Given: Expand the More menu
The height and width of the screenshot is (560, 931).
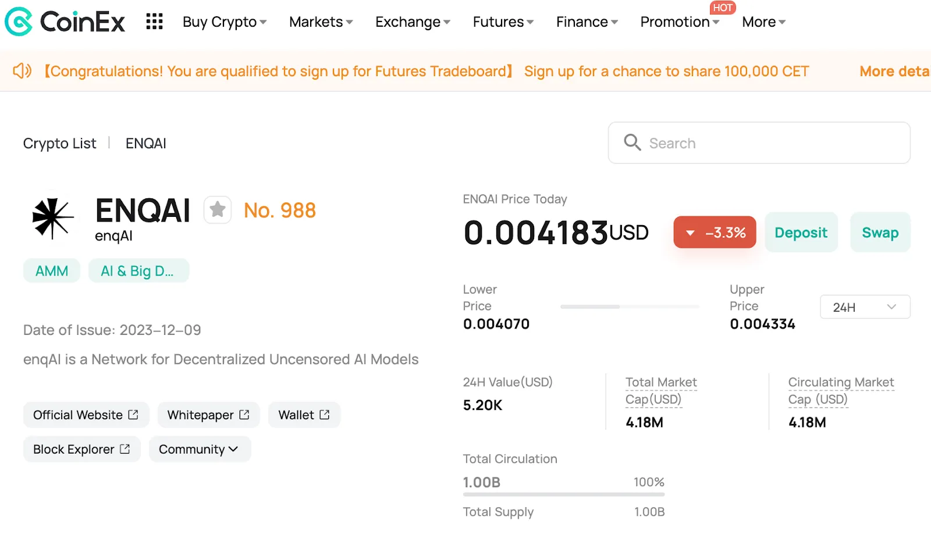Looking at the screenshot, I should pos(764,22).
